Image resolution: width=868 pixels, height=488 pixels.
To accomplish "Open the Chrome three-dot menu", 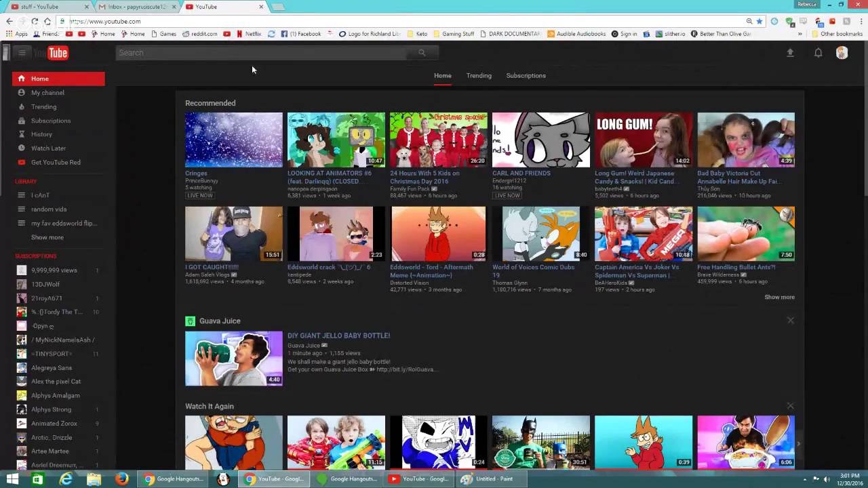I will (x=860, y=21).
